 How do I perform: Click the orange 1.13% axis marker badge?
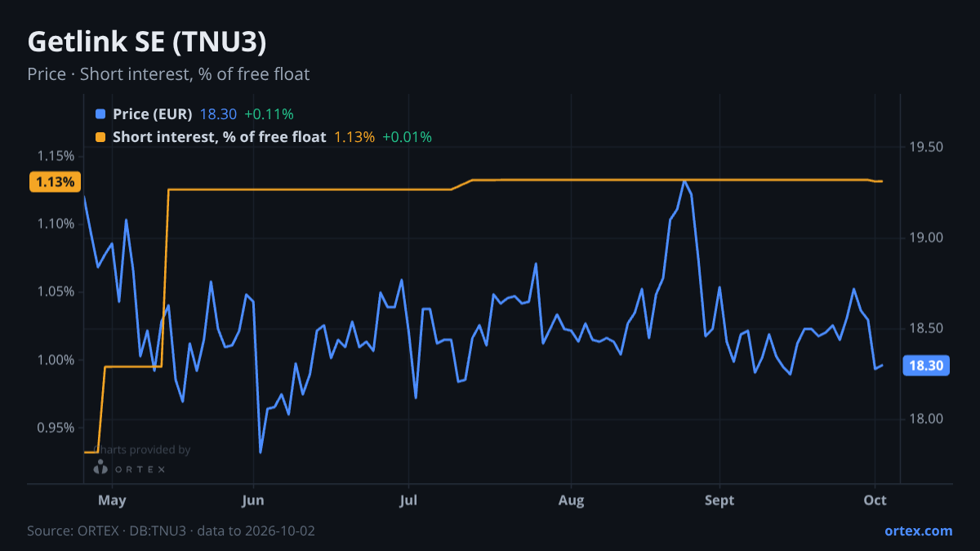coord(56,181)
